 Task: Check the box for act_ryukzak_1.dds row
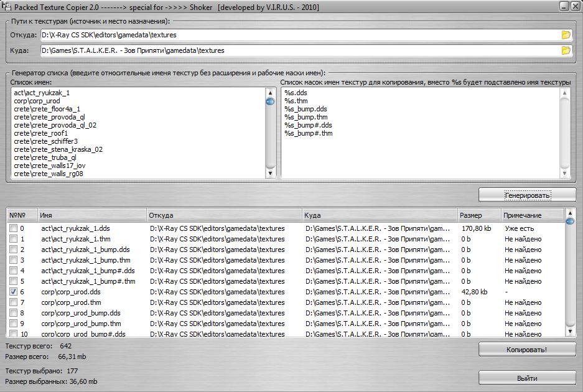(x=14, y=228)
